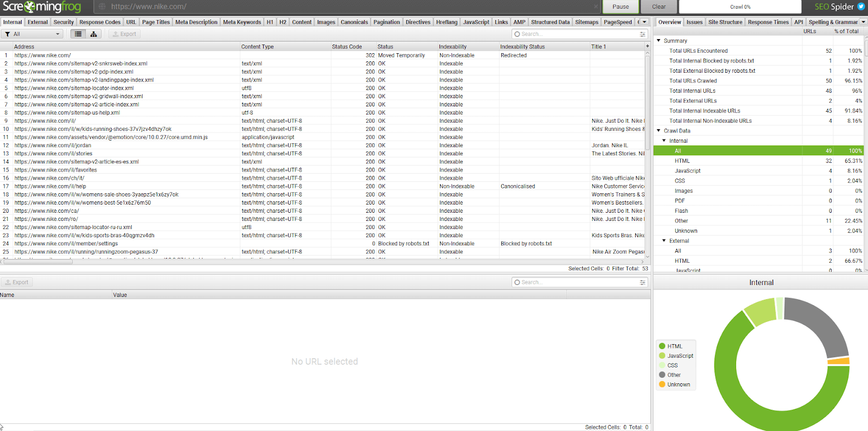Click the Screaming Frog logo
868x431 pixels.
click(42, 7)
